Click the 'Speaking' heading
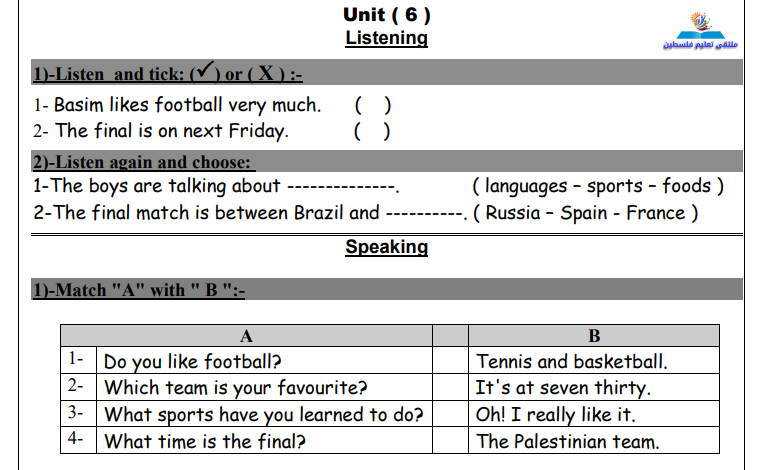764x470 pixels. point(386,247)
